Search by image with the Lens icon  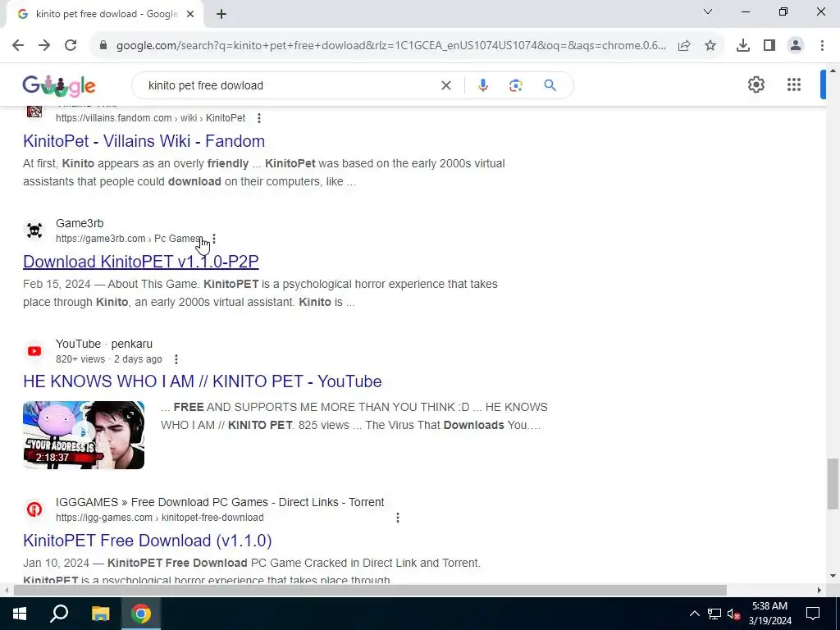[x=515, y=85]
